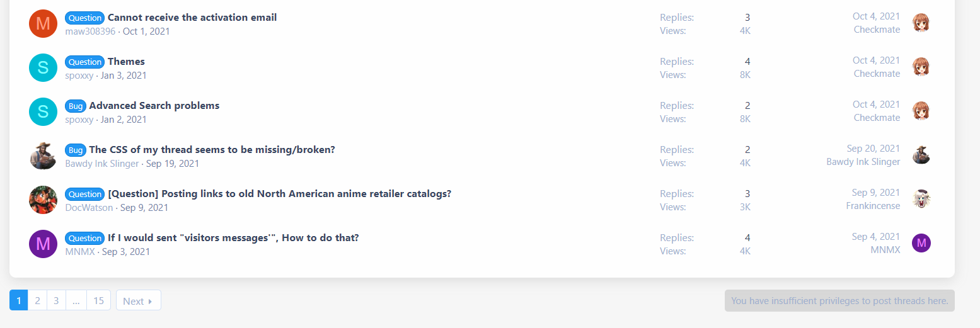Viewport: 980px width, 328px height.
Task: Open Checkmate's avatar on activation email row
Action: click(x=921, y=23)
